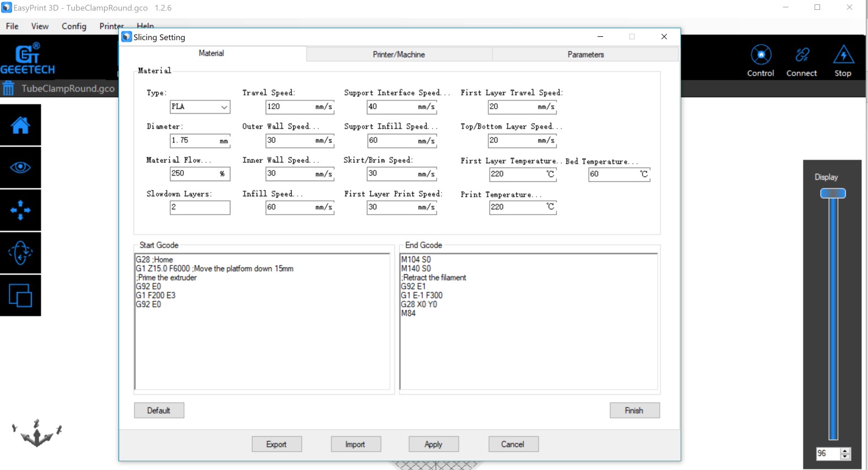Click the Bed Temperature input field
Image resolution: width=868 pixels, height=470 pixels.
612,174
